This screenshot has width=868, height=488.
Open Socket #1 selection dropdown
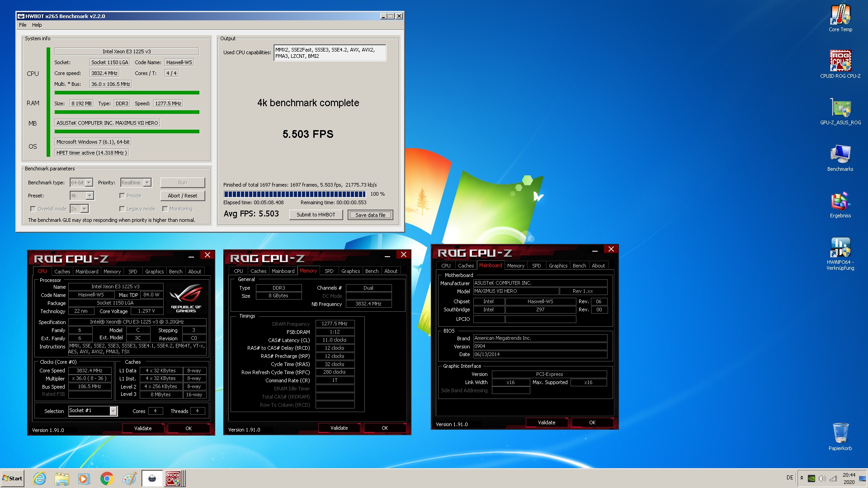tap(93, 411)
